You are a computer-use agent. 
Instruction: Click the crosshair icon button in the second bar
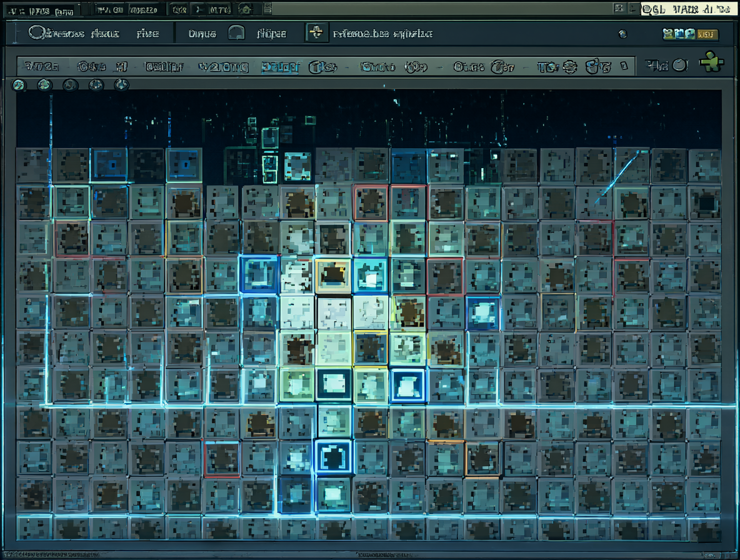316,33
